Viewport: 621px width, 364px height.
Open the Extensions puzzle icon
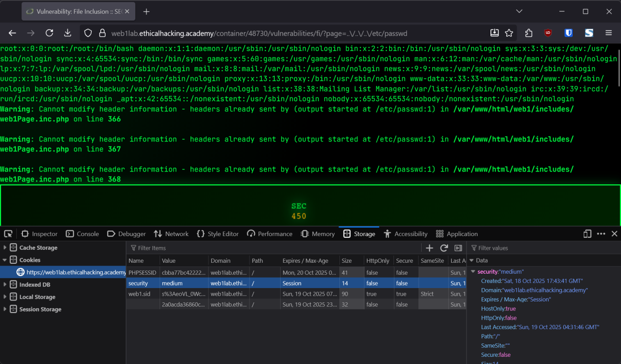(528, 33)
